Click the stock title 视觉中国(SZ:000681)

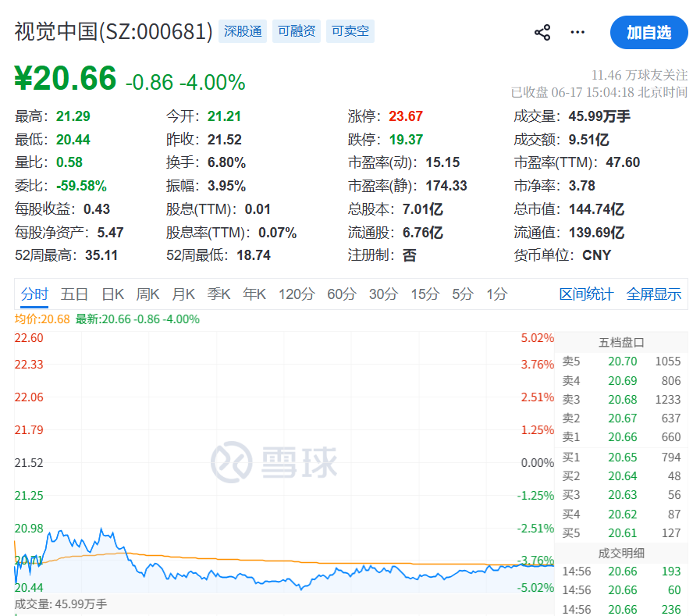coord(113,32)
